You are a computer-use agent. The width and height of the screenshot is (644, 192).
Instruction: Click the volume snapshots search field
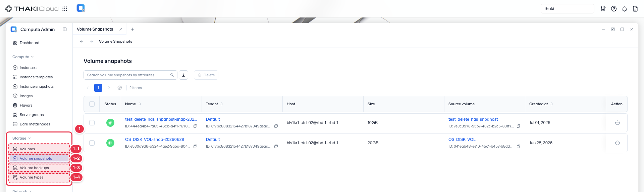tap(130, 75)
